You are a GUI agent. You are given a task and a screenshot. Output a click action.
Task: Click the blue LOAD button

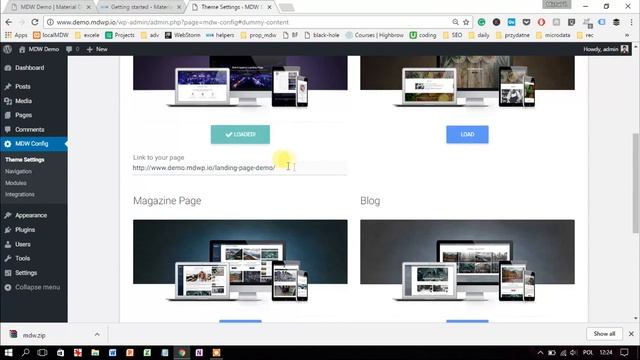pos(467,134)
